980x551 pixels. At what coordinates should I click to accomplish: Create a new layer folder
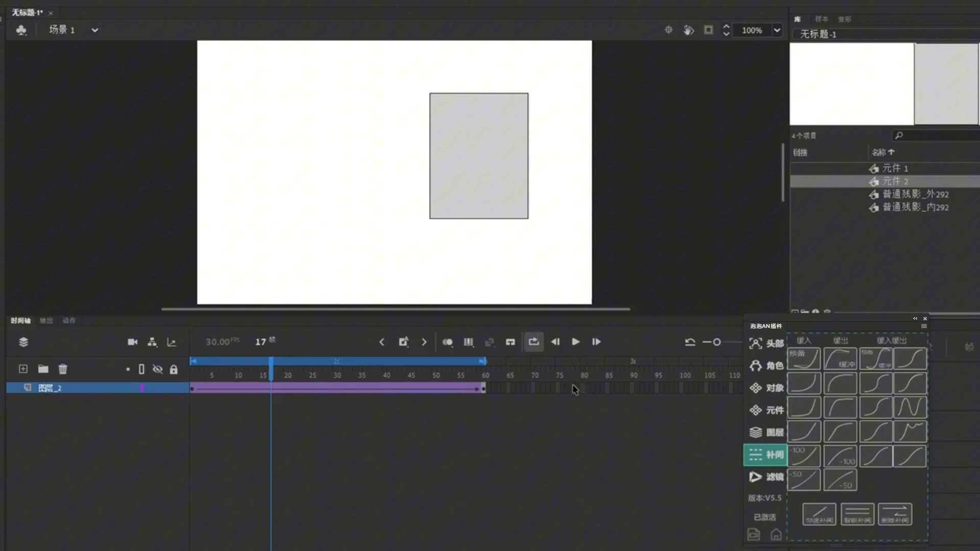point(43,369)
